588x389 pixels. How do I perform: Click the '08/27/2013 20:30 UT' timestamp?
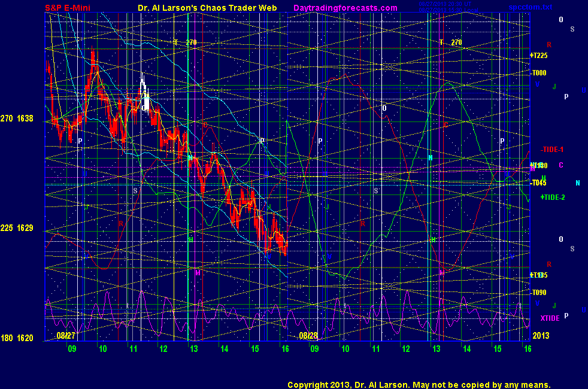tap(445, 4)
